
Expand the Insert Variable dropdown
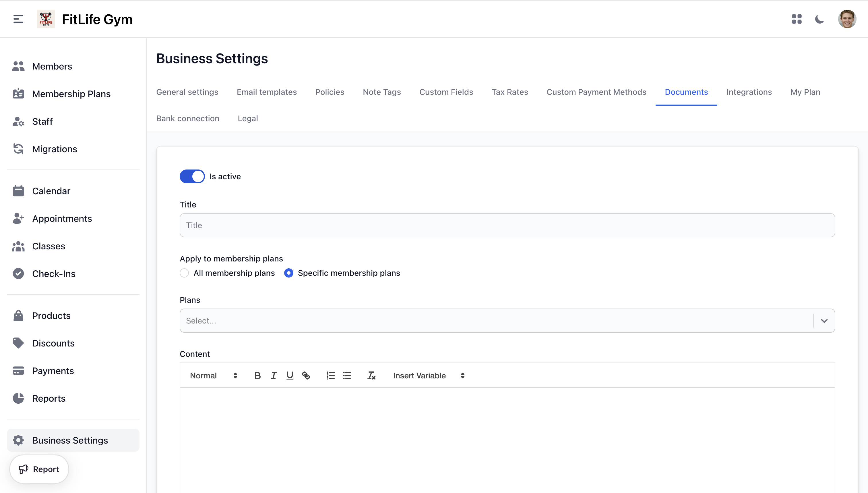[428, 375]
